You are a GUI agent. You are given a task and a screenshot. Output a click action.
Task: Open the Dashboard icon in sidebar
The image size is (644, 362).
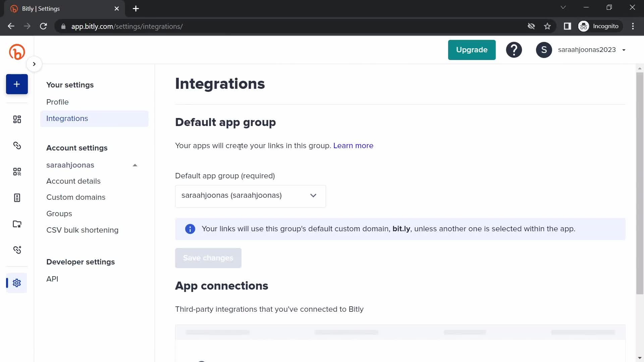[17, 119]
